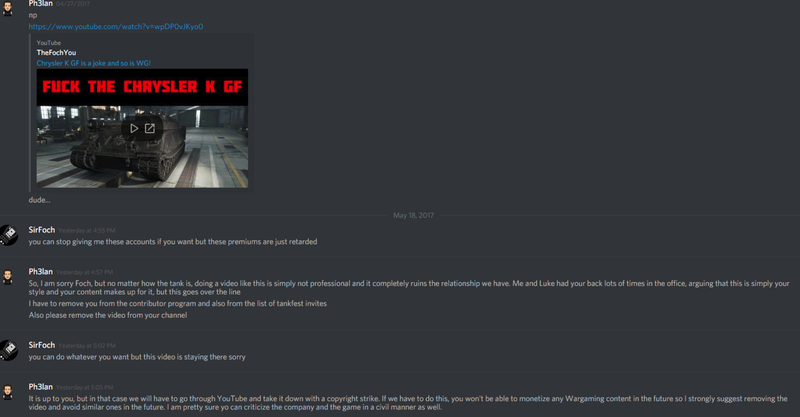The width and height of the screenshot is (800, 417).
Task: Click 'Also please remove the video' message
Action: [108, 315]
